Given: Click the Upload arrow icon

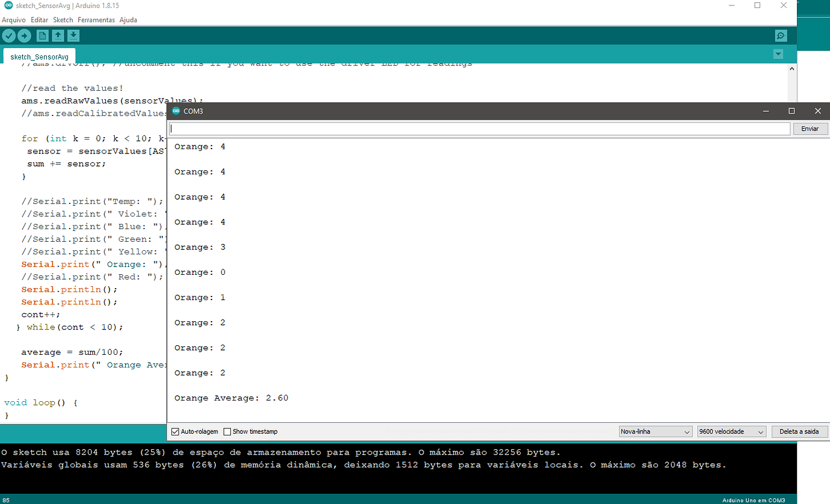Looking at the screenshot, I should (23, 35).
